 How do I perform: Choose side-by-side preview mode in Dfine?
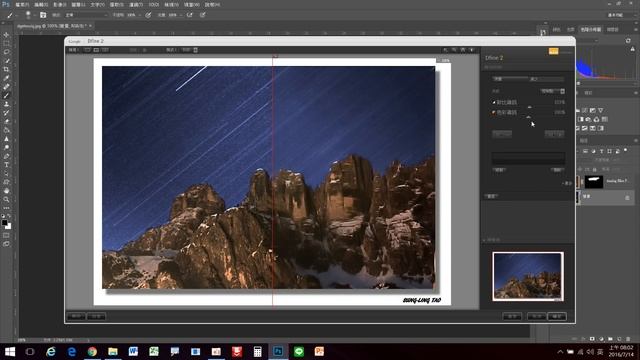point(105,50)
